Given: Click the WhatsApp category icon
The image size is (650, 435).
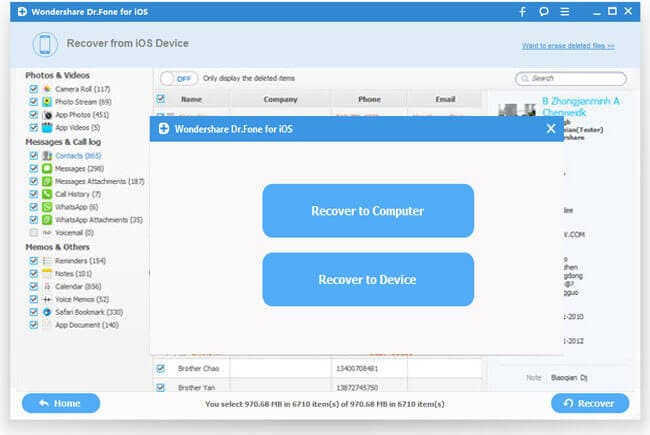Looking at the screenshot, I should 47,207.
